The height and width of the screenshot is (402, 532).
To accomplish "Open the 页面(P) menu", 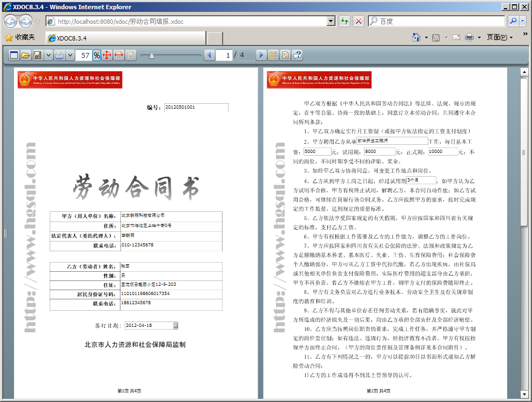I will [x=500, y=37].
